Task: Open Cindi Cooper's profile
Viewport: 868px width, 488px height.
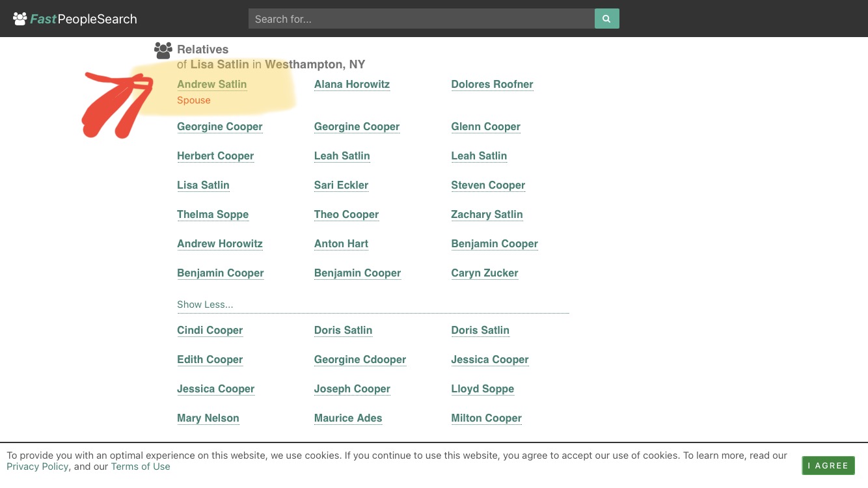Action: [x=210, y=330]
